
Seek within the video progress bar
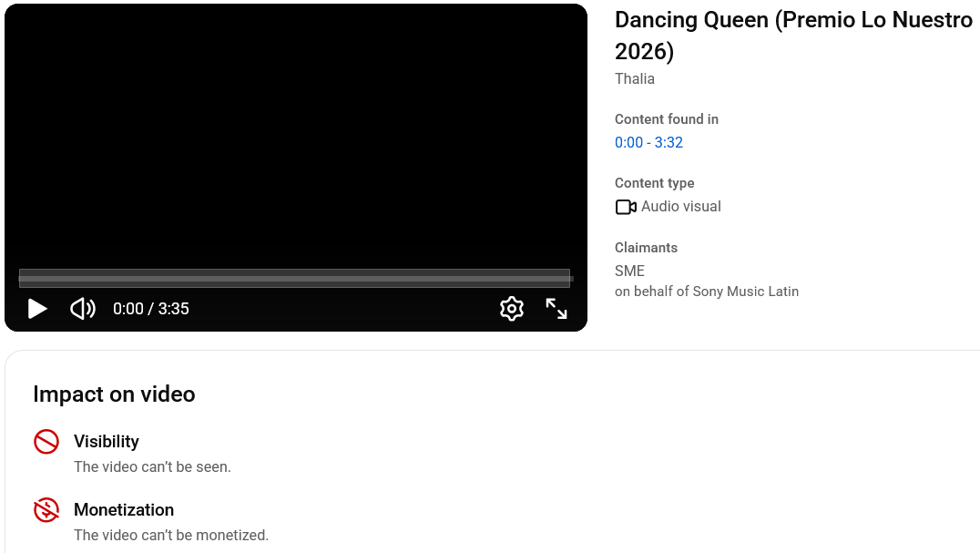coord(295,278)
